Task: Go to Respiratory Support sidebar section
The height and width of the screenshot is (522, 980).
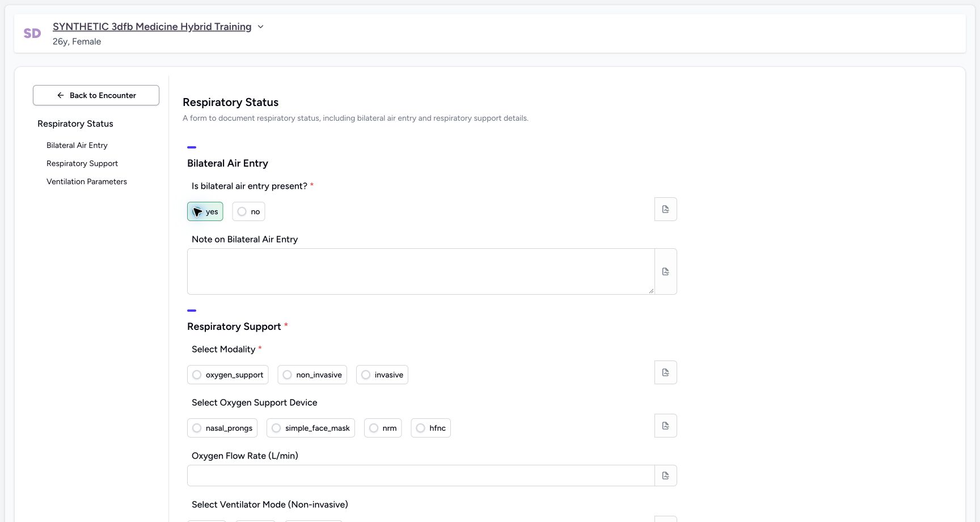Action: [x=82, y=163]
